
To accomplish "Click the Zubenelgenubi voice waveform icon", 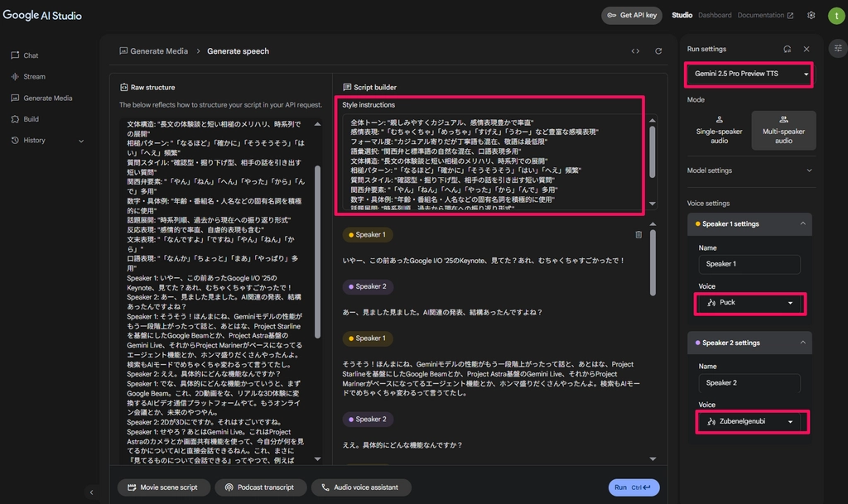I will point(711,421).
